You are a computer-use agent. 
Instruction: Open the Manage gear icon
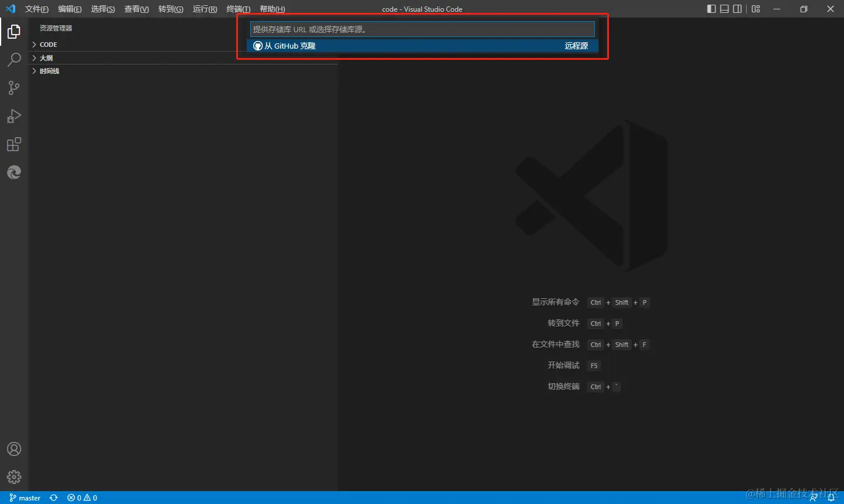[14, 476]
